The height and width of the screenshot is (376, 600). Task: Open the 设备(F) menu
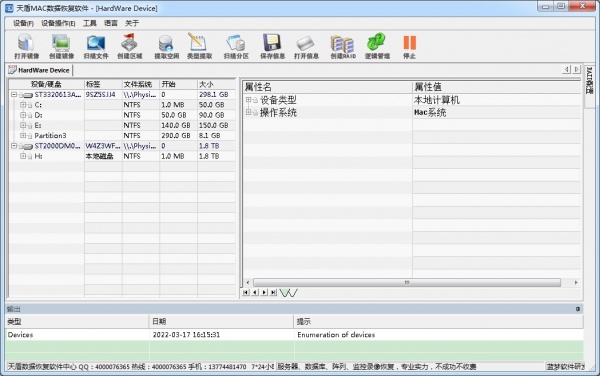(x=23, y=23)
